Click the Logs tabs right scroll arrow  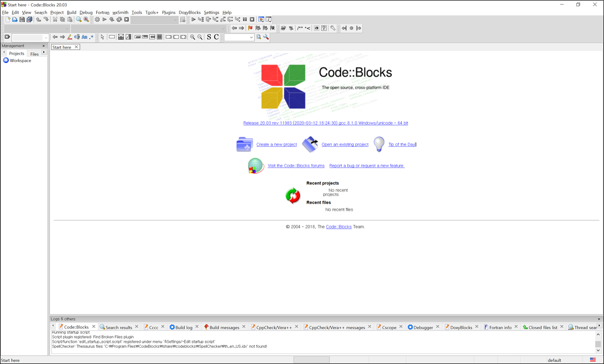599,326
